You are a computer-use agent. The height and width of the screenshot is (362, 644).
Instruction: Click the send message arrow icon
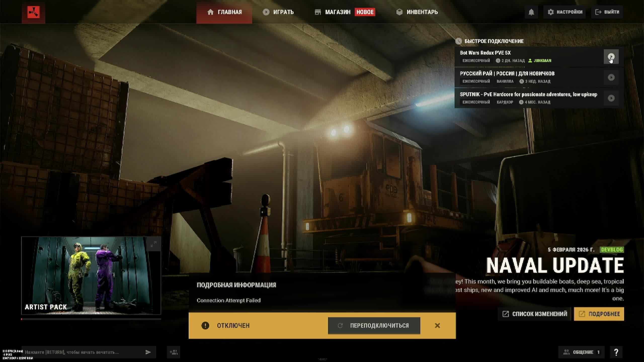coord(148,352)
